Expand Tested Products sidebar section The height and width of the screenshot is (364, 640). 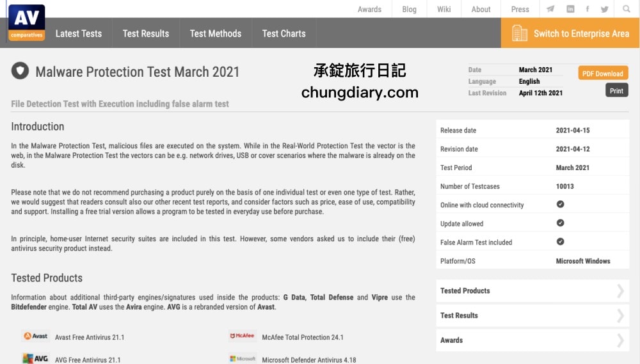click(532, 290)
